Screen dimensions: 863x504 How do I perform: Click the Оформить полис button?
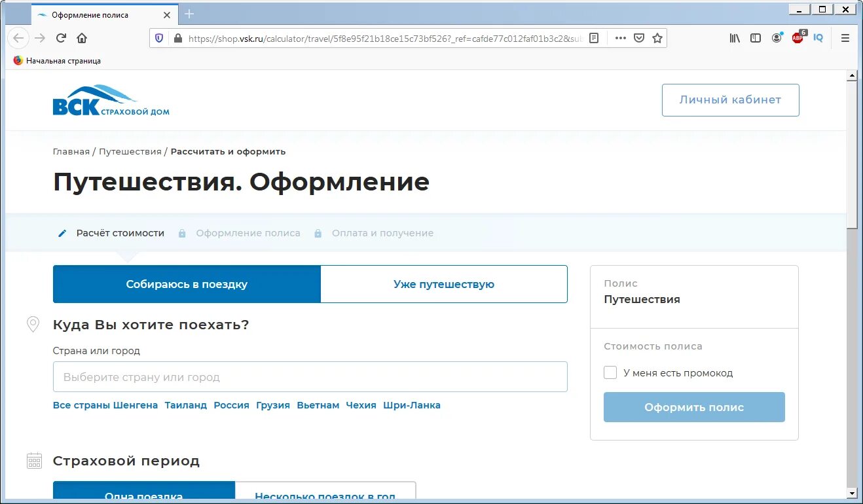coord(694,407)
